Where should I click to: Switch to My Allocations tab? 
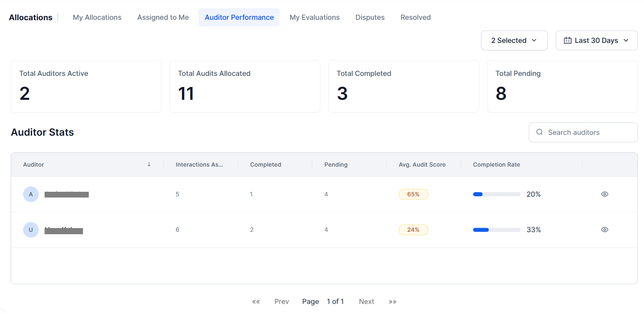coord(97,17)
